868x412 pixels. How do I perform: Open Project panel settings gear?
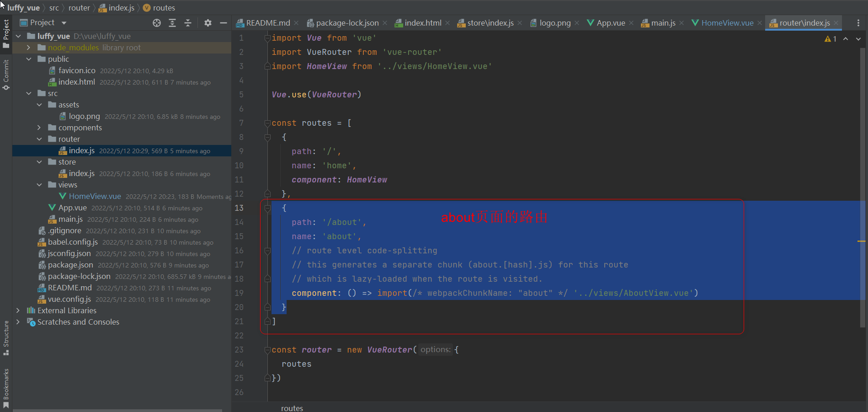pyautogui.click(x=208, y=23)
